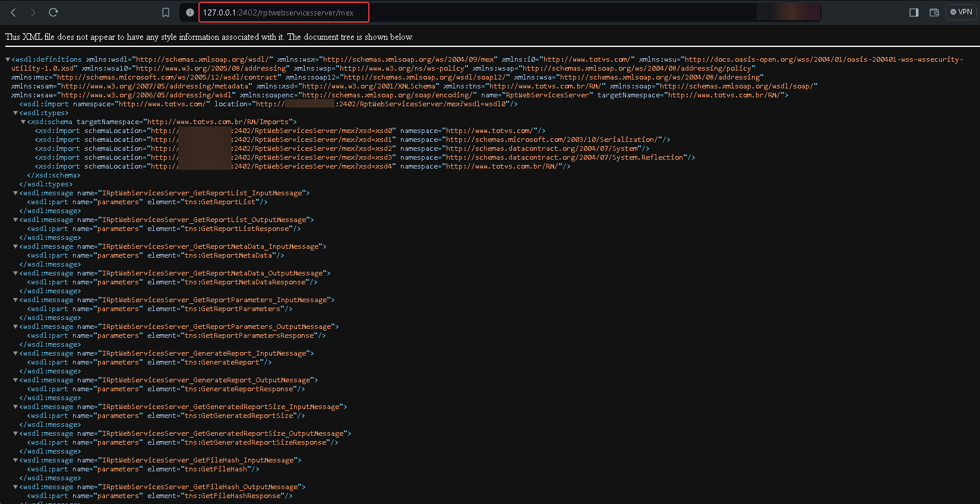Click the wsdl:import namespace line
The width and height of the screenshot is (980, 504).
click(268, 104)
